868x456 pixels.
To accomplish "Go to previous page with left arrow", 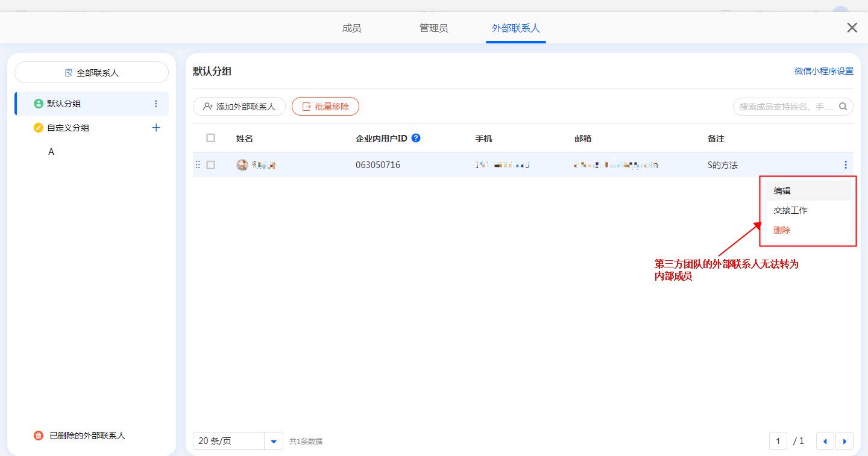I will point(825,441).
